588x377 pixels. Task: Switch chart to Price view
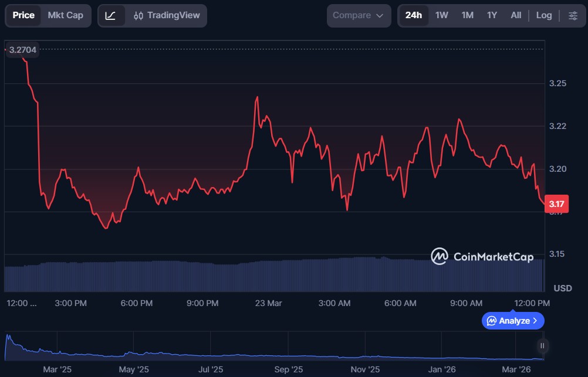point(23,16)
